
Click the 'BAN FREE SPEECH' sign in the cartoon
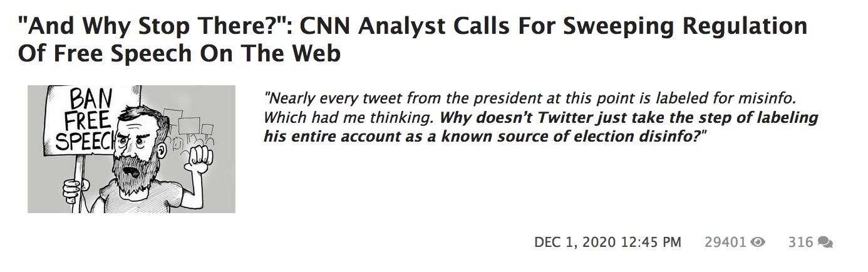click(82, 120)
